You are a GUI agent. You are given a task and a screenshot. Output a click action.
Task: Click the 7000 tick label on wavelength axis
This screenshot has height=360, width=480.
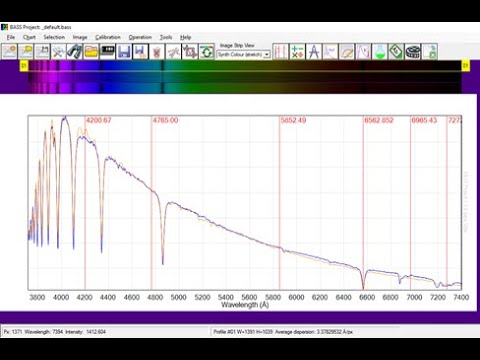(x=414, y=297)
